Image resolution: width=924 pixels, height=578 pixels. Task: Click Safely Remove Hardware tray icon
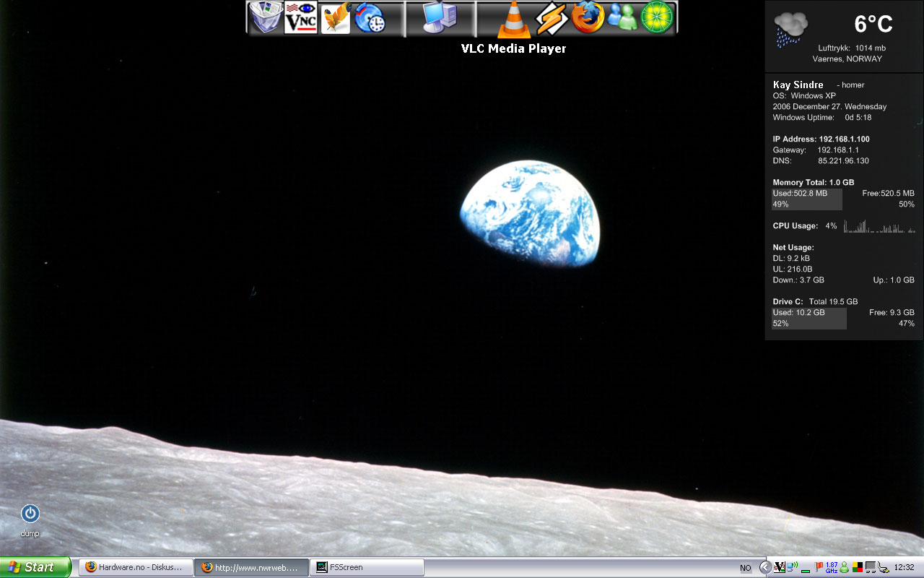point(884,567)
